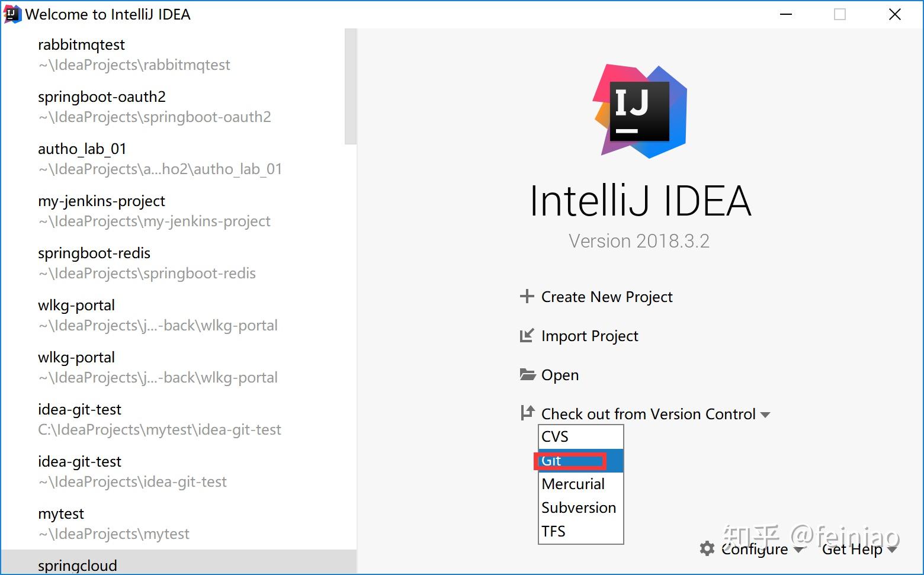Choose Subversion in the checkout menu
Viewport: 924px width, 575px height.
coord(578,507)
